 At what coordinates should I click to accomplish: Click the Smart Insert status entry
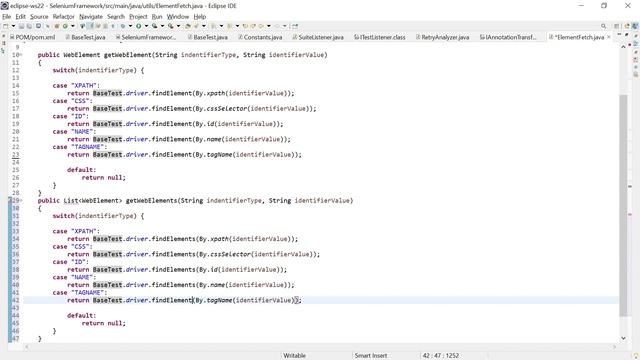(x=371, y=356)
